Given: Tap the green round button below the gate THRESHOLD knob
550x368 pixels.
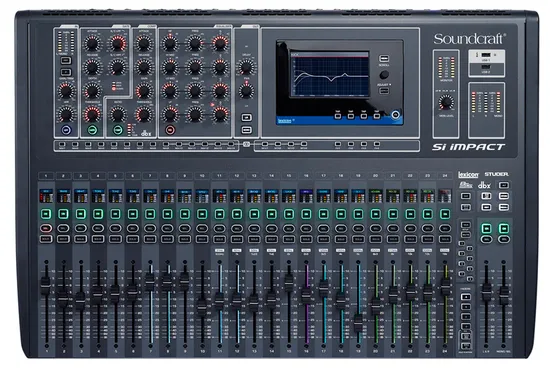Looking at the screenshot, I should [92, 130].
